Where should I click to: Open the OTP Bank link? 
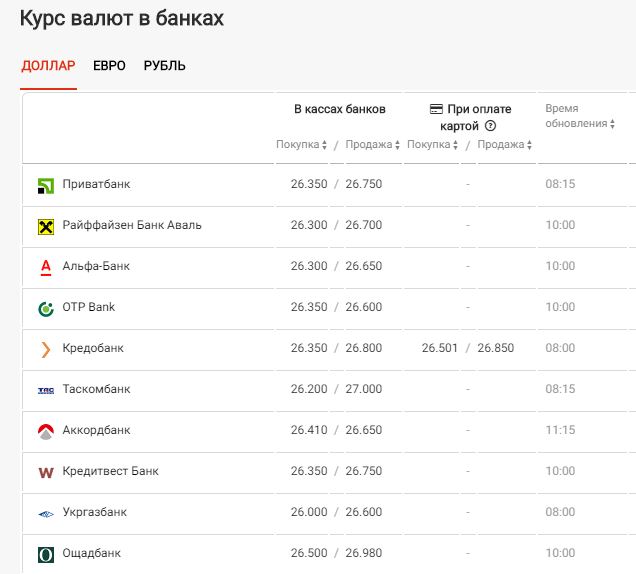(88, 307)
